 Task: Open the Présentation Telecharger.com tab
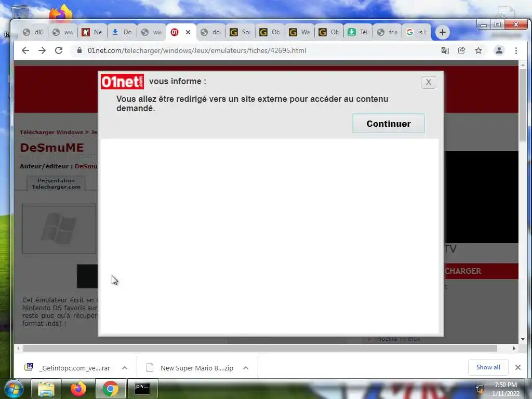point(56,183)
